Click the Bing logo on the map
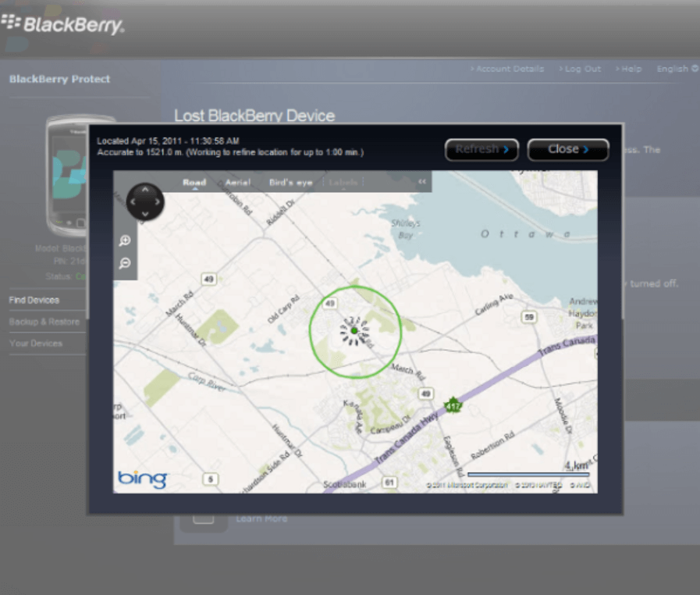Viewport: 700px width, 595px height. tap(142, 478)
